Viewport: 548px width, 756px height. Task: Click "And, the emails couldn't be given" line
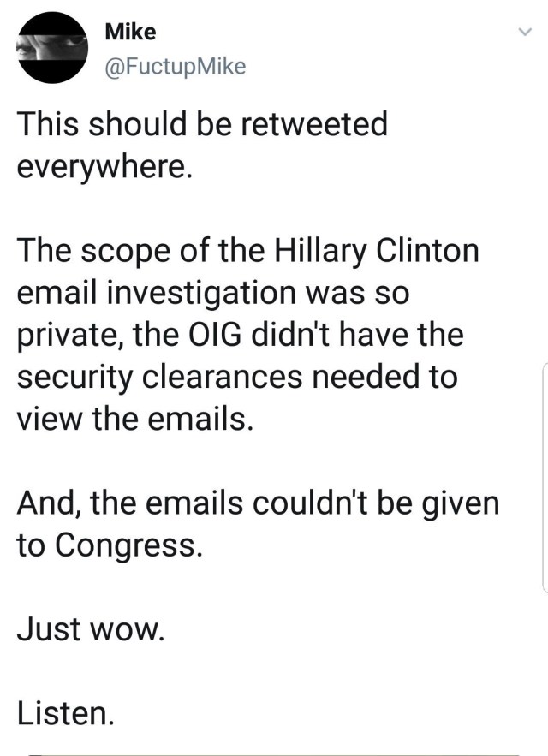[257, 502]
